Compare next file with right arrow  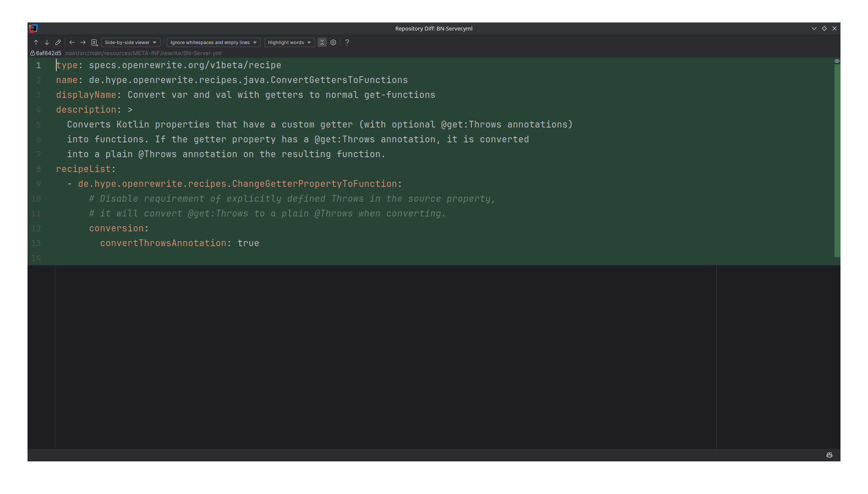[x=83, y=42]
